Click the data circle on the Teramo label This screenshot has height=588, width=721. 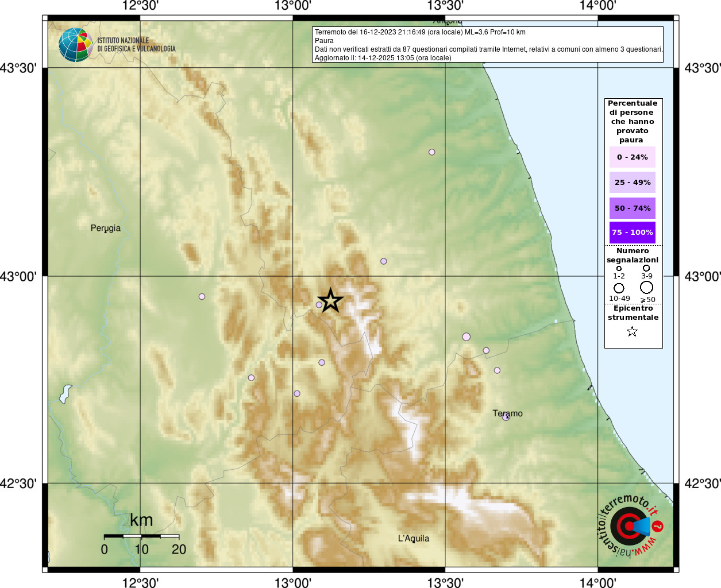click(x=506, y=417)
